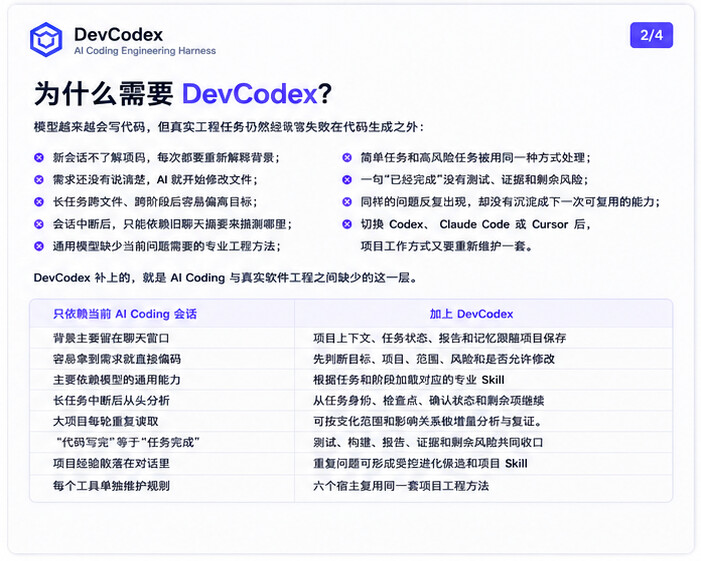Select the heading 为什么需要 DevCodex?
The image size is (701, 561).
click(183, 94)
